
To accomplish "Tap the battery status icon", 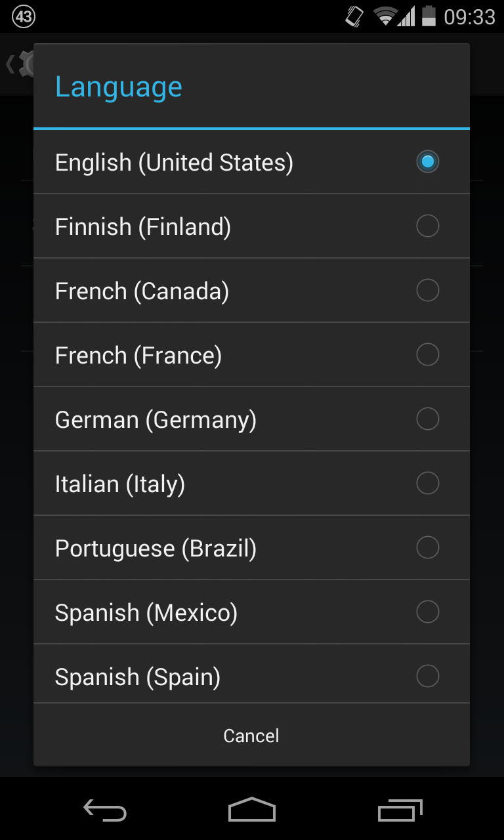I will [429, 16].
